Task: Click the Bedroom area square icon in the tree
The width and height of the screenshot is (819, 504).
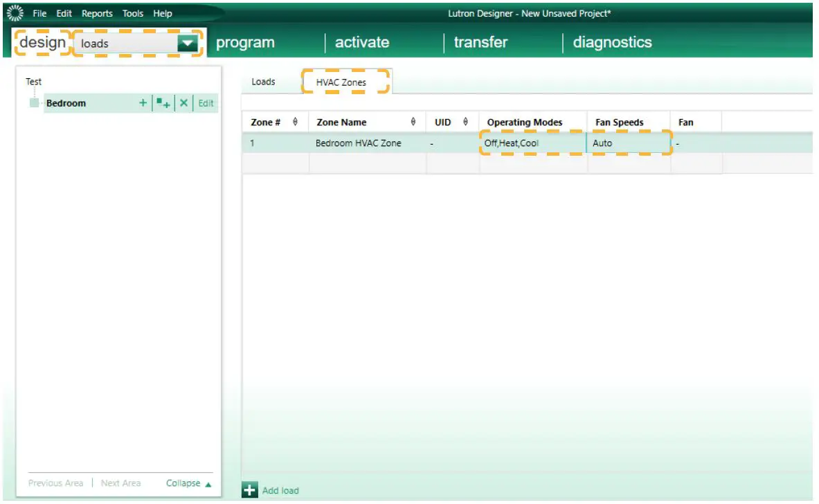Action: click(x=35, y=103)
